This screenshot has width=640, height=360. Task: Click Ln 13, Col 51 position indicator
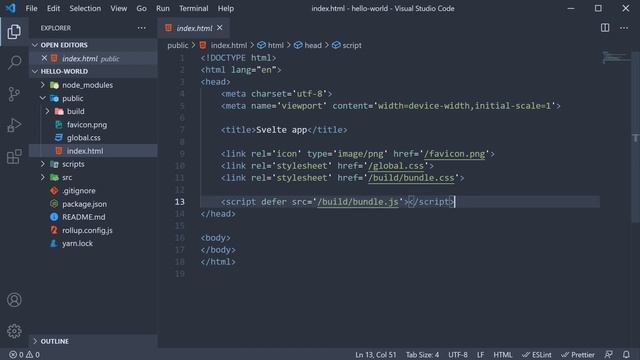(376, 354)
